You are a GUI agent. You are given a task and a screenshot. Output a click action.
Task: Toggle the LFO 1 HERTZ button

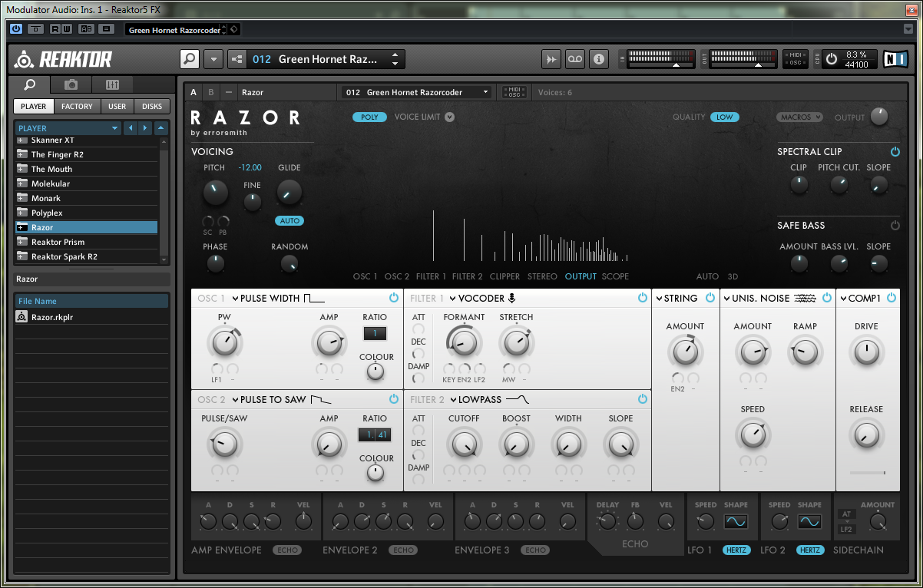(736, 550)
